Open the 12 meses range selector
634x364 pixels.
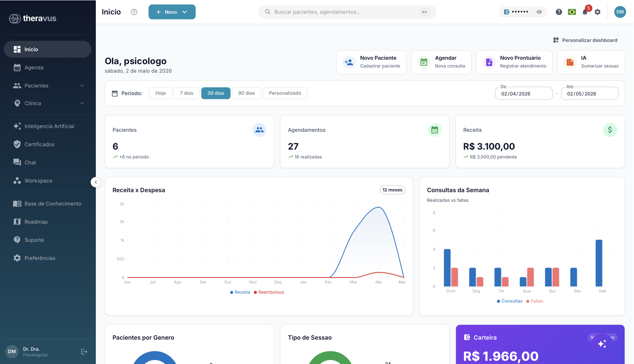[x=392, y=190]
